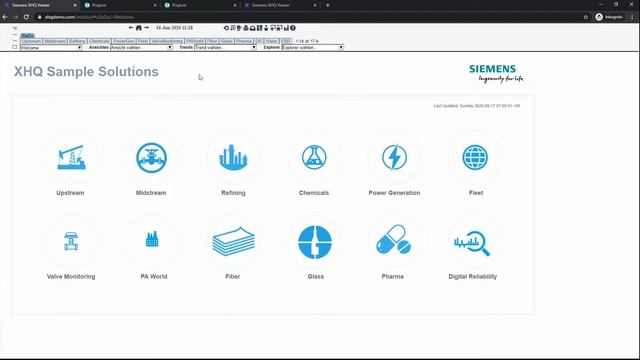Click the Valve Monitoring label

tap(71, 276)
